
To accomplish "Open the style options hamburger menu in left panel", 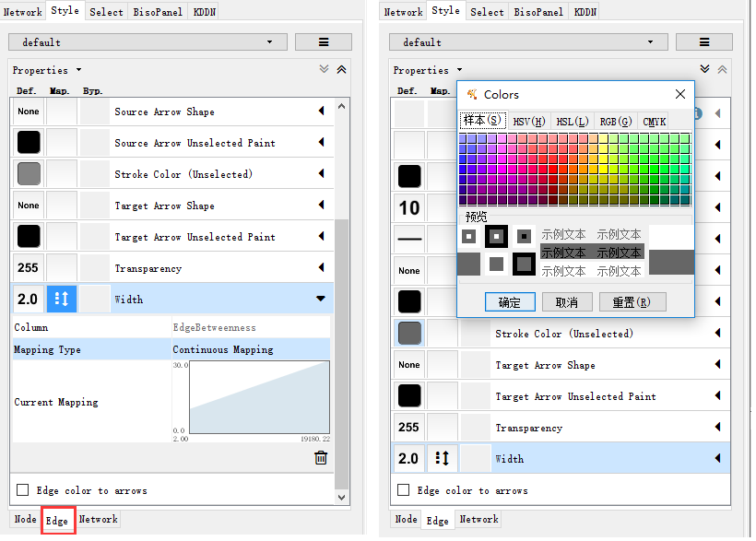I will [x=324, y=42].
